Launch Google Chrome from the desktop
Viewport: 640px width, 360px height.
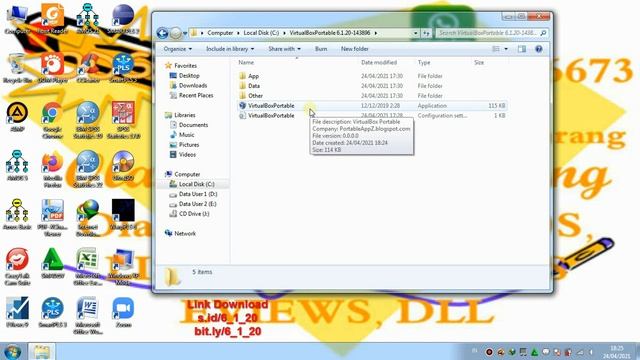[x=52, y=120]
